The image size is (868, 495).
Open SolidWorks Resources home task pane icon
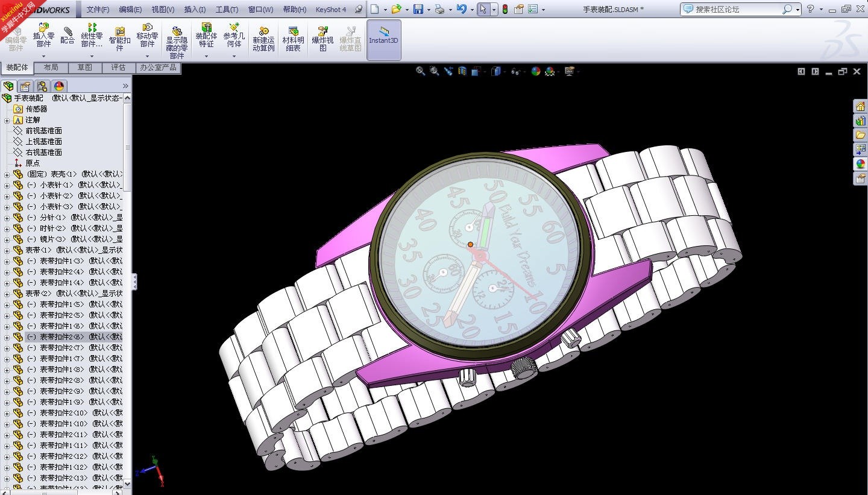click(x=860, y=106)
